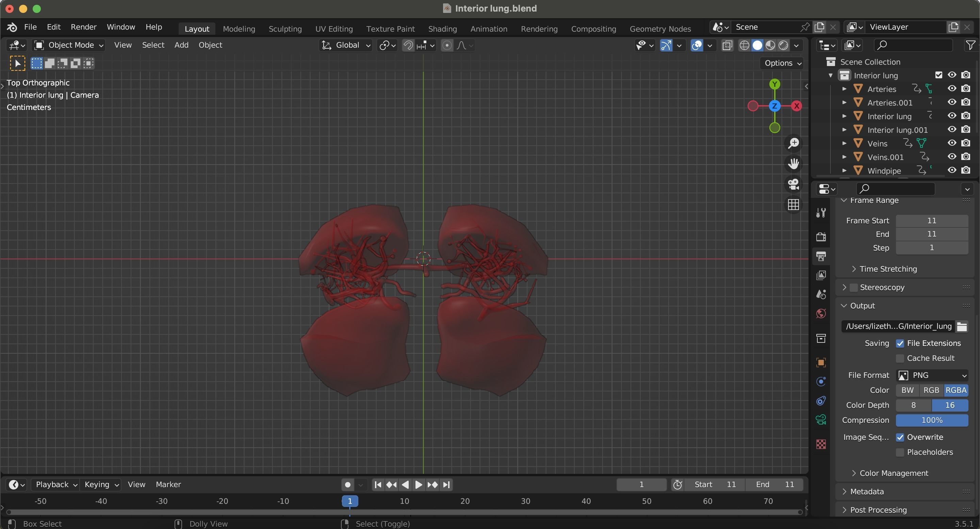Image resolution: width=980 pixels, height=529 pixels.
Task: Open the Output properties tab icon
Action: 821,256
